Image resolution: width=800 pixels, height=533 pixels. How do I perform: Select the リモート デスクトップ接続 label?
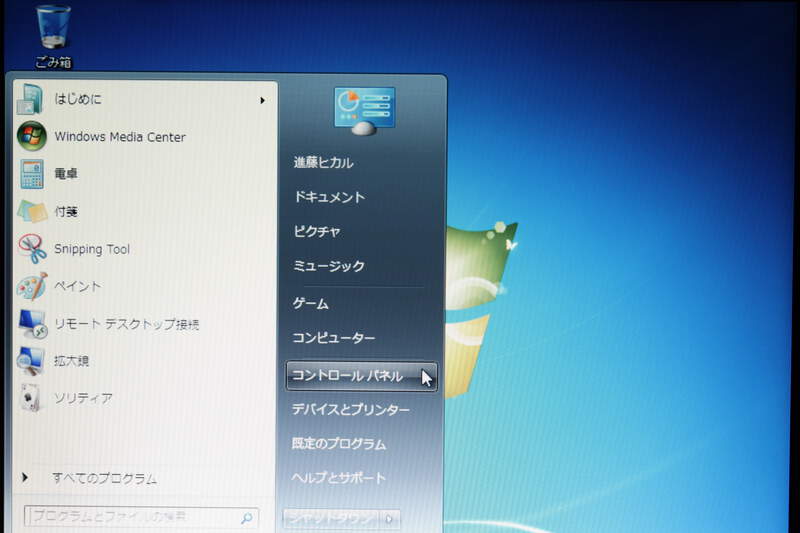click(127, 324)
